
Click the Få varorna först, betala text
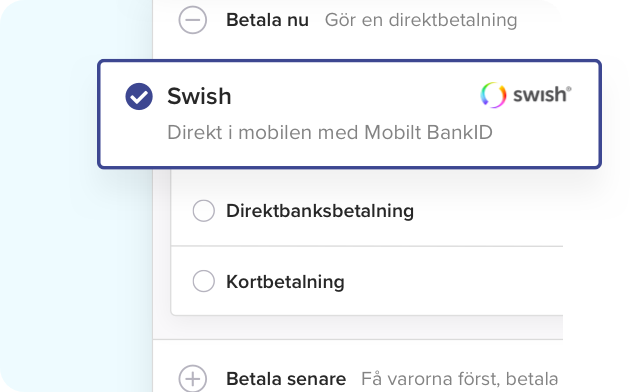(x=459, y=379)
